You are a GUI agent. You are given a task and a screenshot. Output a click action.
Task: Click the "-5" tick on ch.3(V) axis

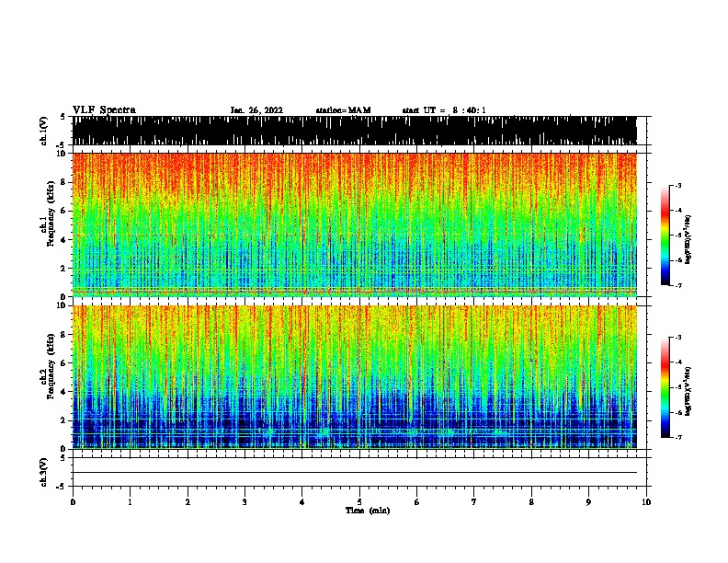pos(62,487)
